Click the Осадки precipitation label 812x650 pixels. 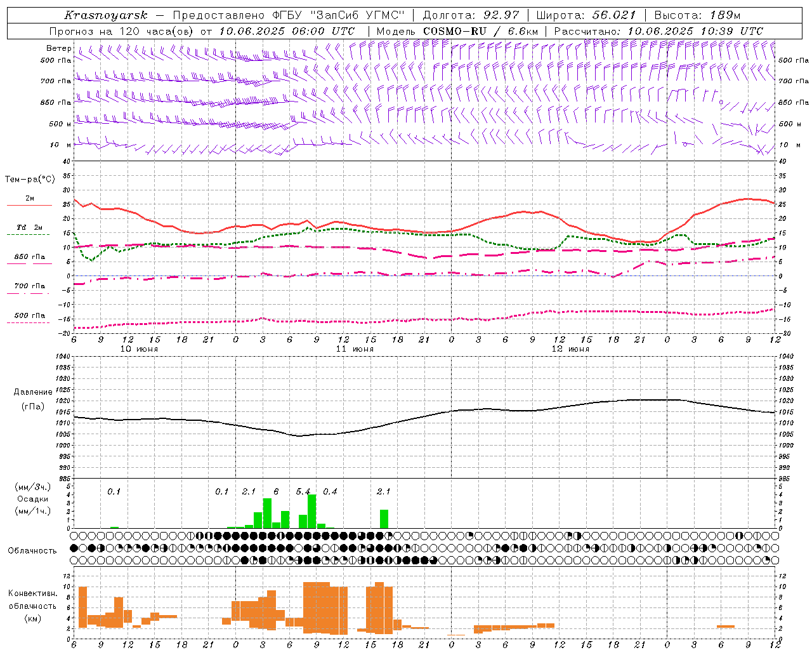point(33,499)
